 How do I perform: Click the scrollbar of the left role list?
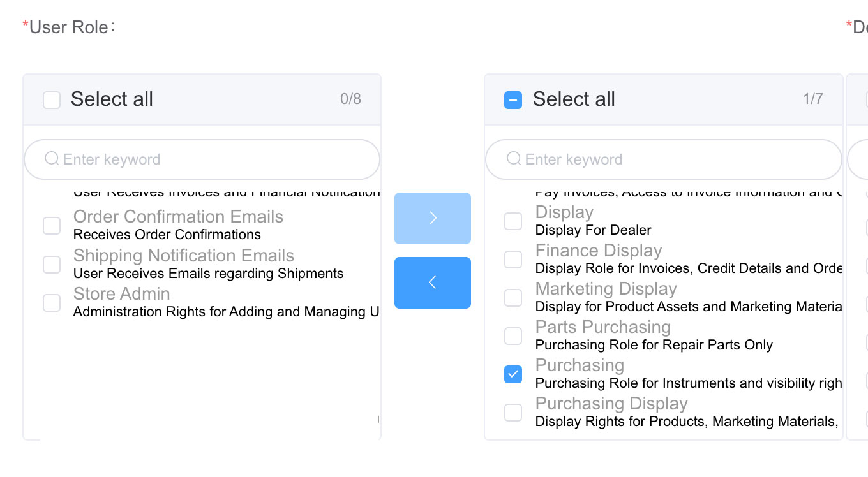click(379, 420)
